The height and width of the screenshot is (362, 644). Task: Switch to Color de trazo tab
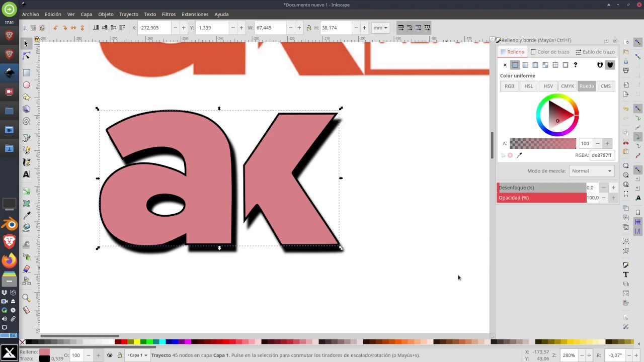[x=549, y=52]
